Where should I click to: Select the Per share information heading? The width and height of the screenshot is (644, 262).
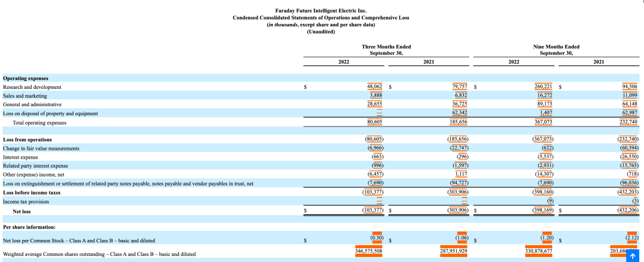(x=29, y=227)
